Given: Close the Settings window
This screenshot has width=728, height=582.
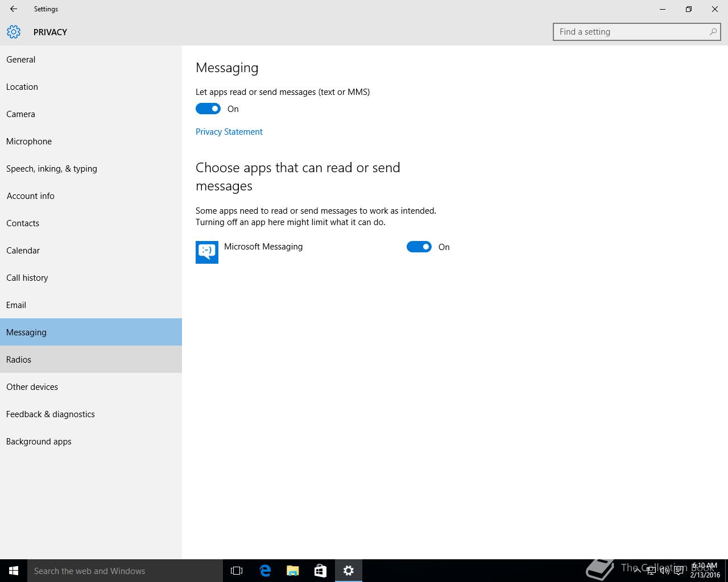Looking at the screenshot, I should (715, 9).
